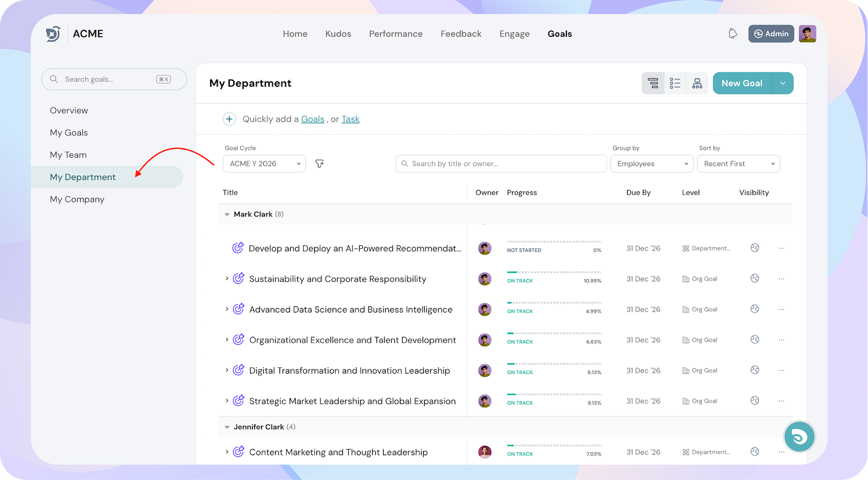
Task: Click goal icon for Advanced Data Science
Action: click(239, 309)
